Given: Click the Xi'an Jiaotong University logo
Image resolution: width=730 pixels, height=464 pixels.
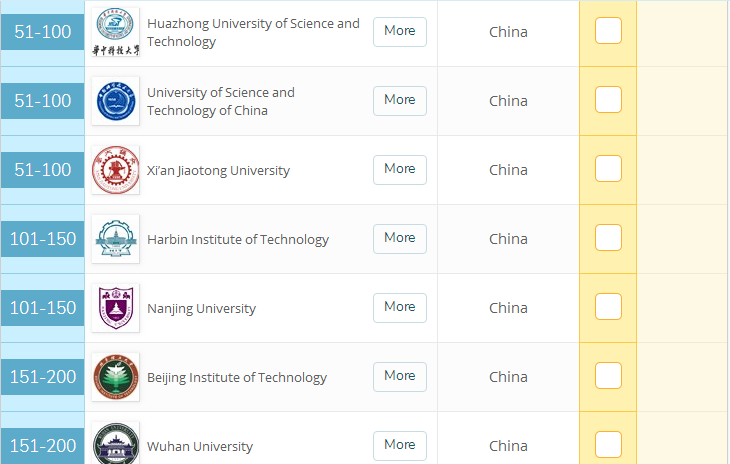Looking at the screenshot, I should (x=115, y=170).
